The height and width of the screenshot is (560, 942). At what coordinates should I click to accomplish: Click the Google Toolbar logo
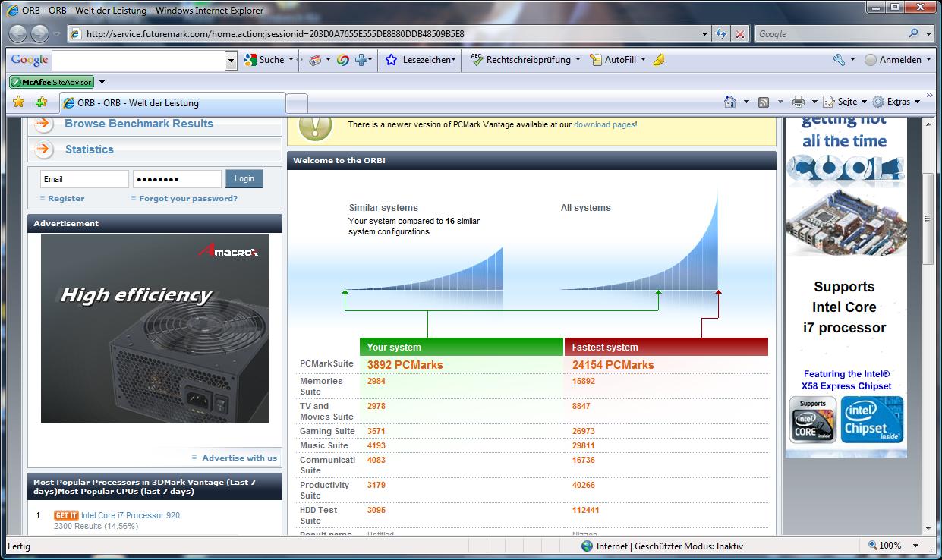[x=30, y=60]
